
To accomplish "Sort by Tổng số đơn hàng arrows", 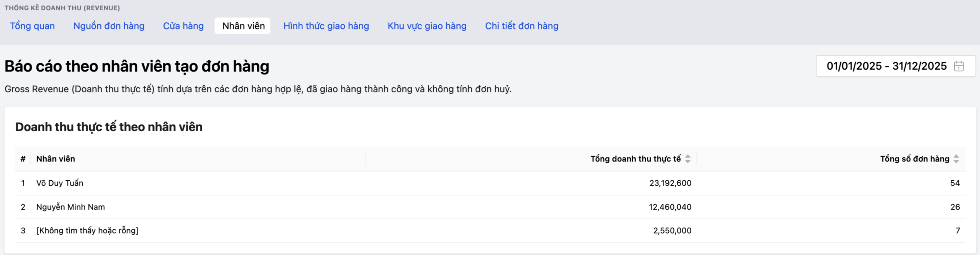I will 956,159.
